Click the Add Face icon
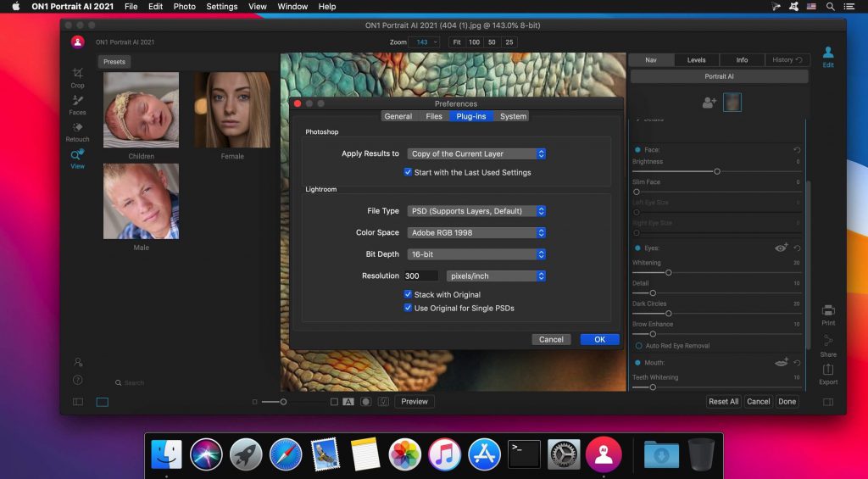This screenshot has height=479, width=868. coord(709,103)
